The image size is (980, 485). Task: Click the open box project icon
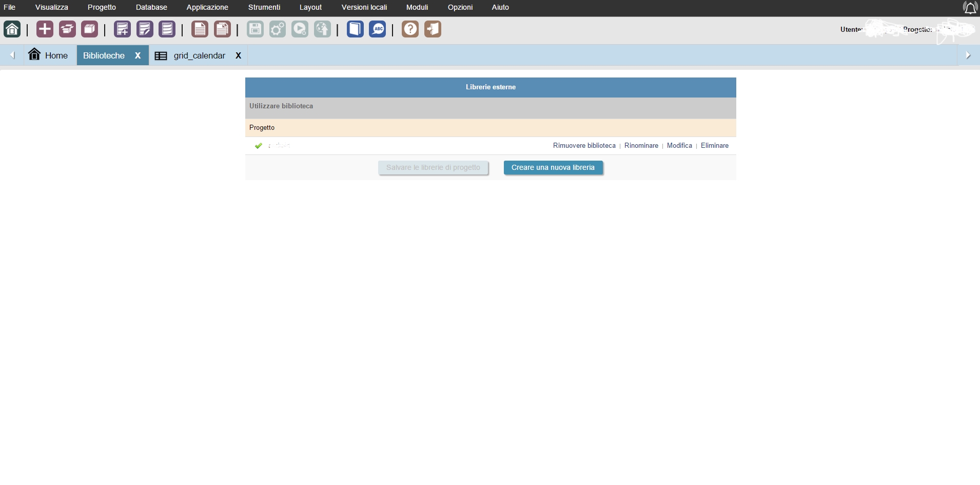coord(67,29)
